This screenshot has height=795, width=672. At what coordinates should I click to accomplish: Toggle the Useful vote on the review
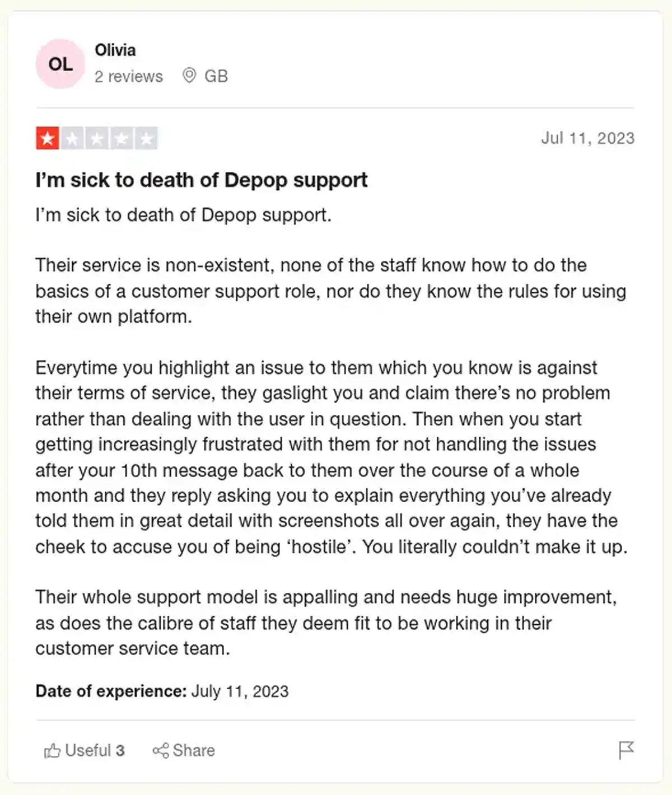[84, 751]
